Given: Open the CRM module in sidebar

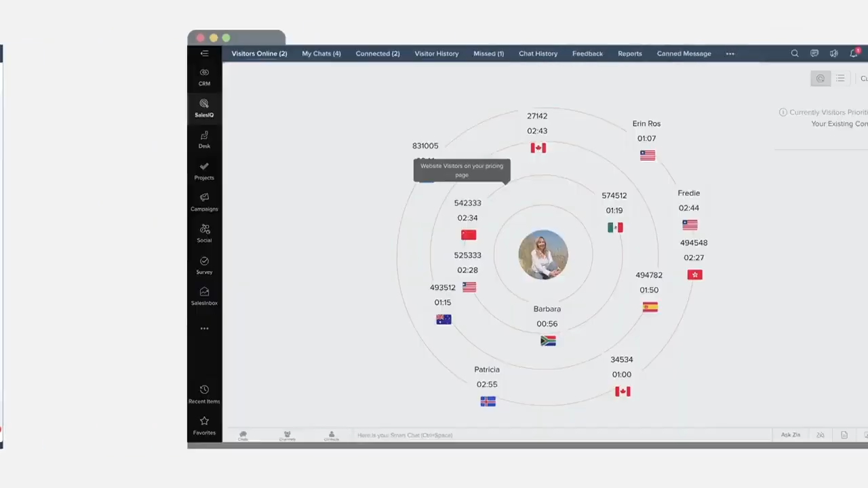Looking at the screenshot, I should [x=204, y=77].
